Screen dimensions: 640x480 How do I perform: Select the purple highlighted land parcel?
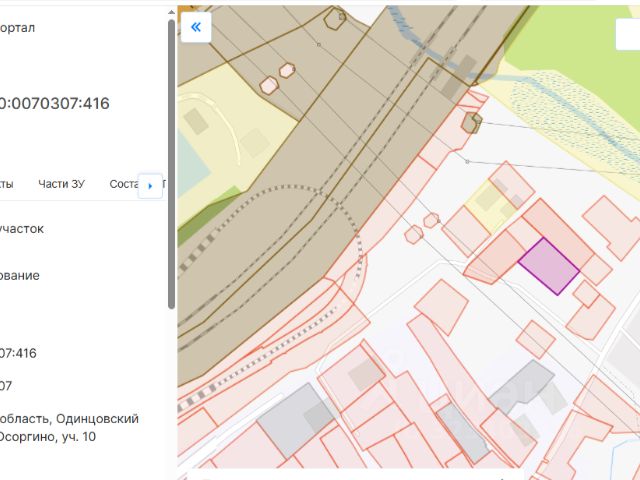pyautogui.click(x=548, y=266)
